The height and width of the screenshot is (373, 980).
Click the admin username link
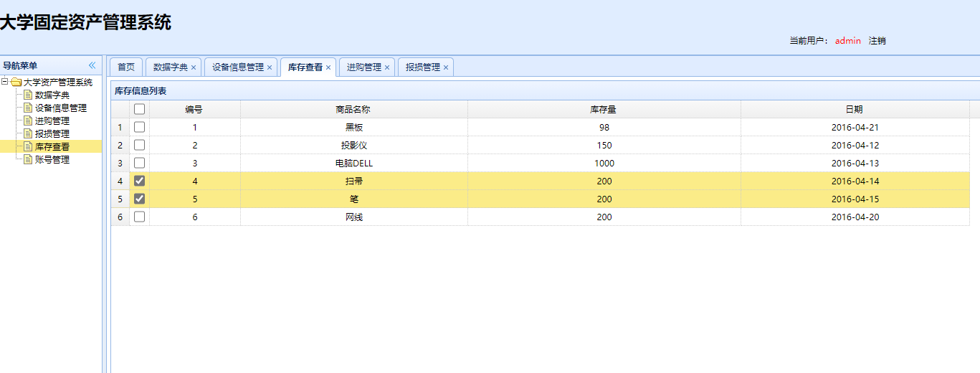(848, 41)
